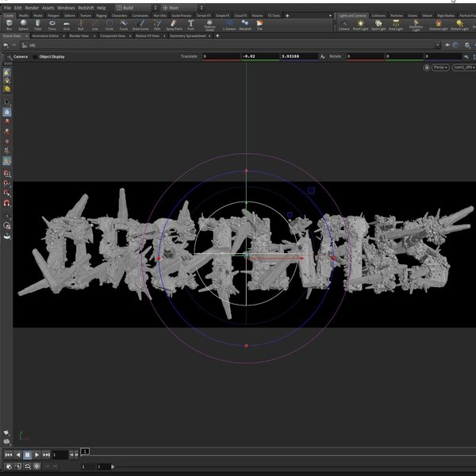
Task: Toggle the lock camera to view button
Action: [427, 67]
